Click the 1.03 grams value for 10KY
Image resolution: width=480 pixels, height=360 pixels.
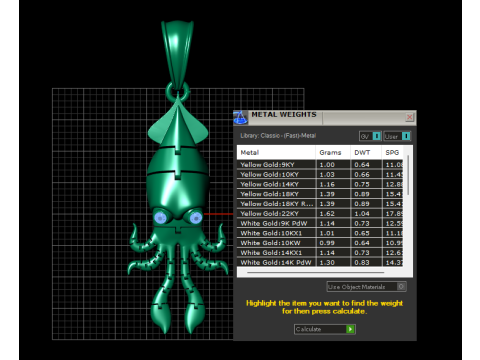327,174
